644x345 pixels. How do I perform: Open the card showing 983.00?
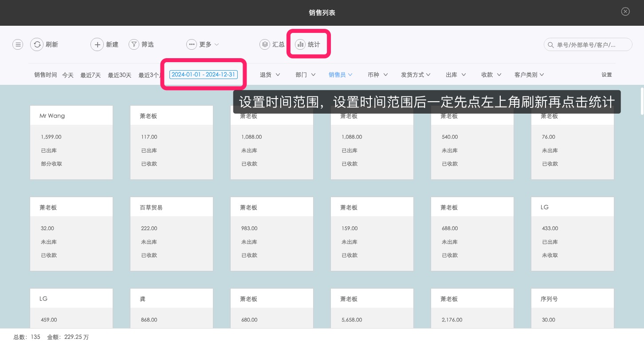[x=272, y=234]
